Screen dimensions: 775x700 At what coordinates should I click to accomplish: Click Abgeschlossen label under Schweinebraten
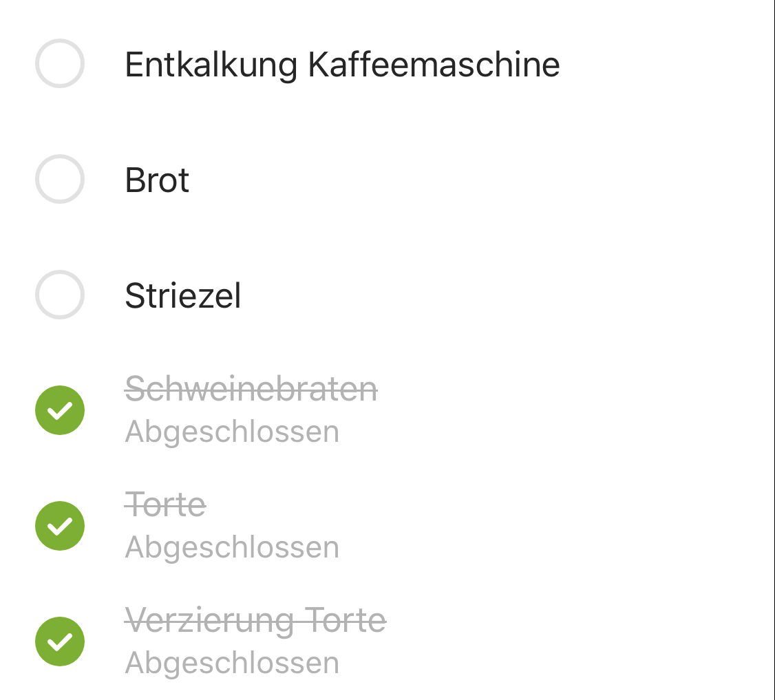(x=232, y=432)
